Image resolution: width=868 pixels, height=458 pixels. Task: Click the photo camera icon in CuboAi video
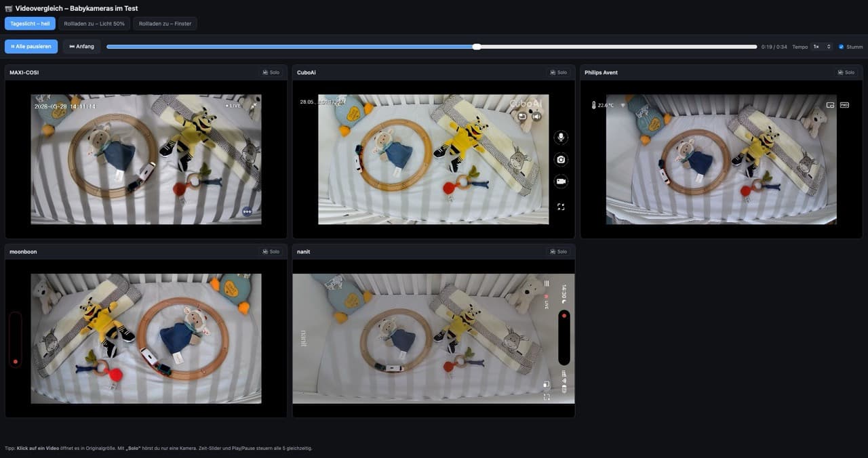pyautogui.click(x=561, y=159)
